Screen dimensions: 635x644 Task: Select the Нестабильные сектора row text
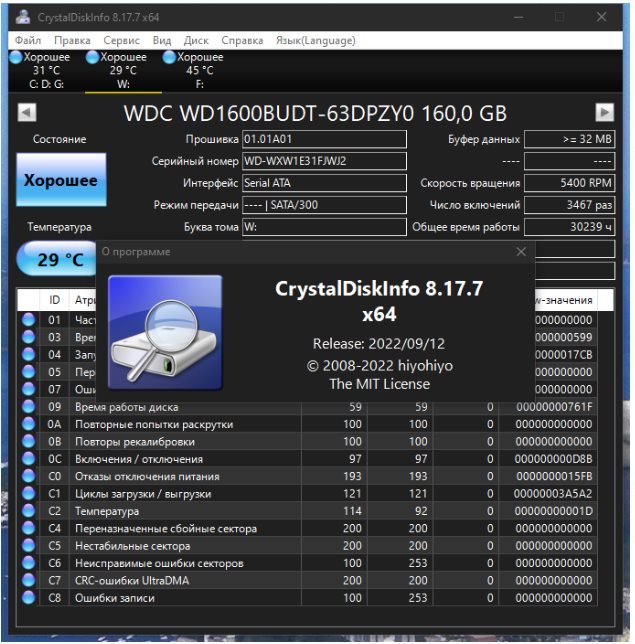[133, 546]
